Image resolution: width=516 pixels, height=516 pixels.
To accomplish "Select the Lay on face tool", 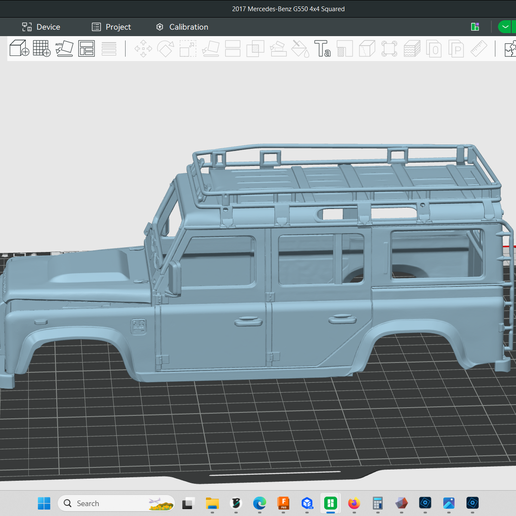I will coord(210,49).
